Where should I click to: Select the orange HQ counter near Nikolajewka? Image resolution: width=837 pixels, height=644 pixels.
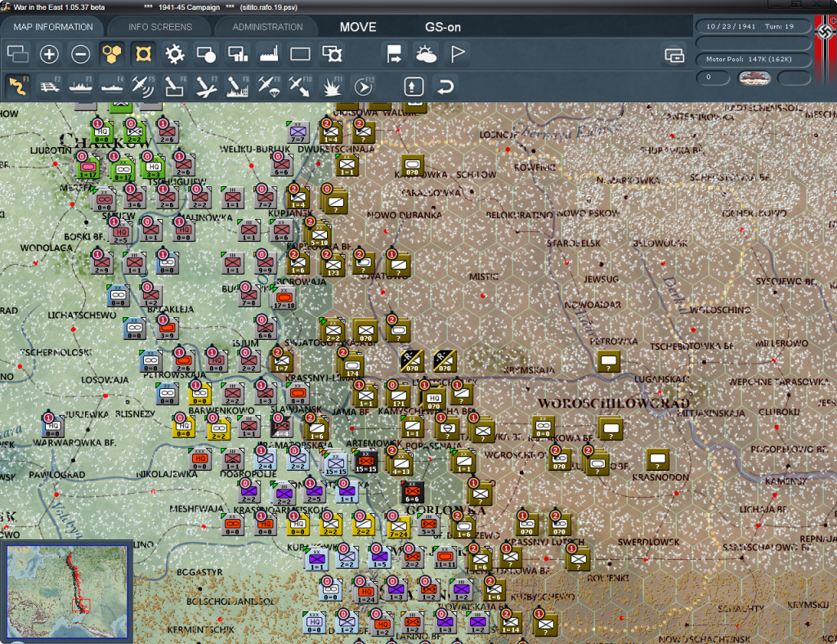pyautogui.click(x=199, y=459)
